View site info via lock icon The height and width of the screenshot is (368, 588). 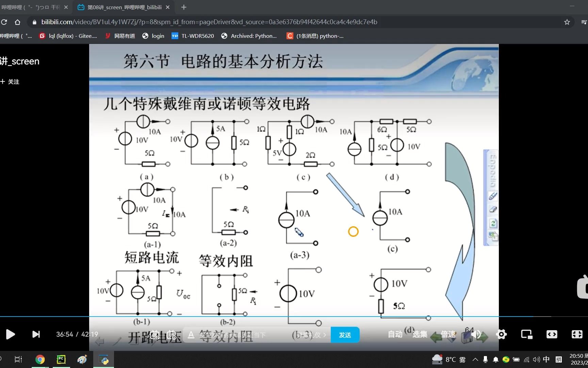tap(34, 22)
